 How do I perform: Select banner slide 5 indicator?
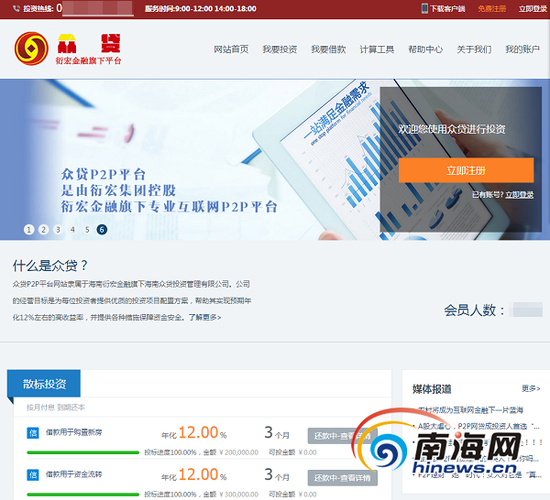(x=87, y=229)
